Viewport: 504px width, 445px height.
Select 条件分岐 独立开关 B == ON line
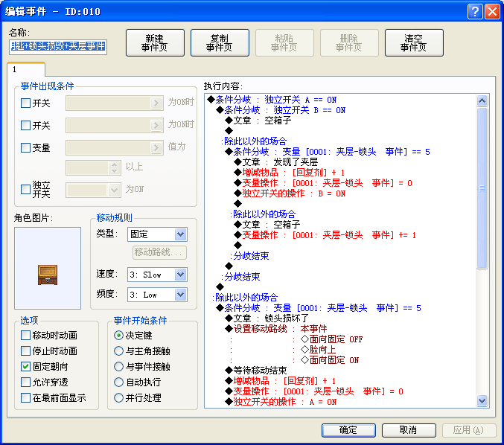click(281, 110)
